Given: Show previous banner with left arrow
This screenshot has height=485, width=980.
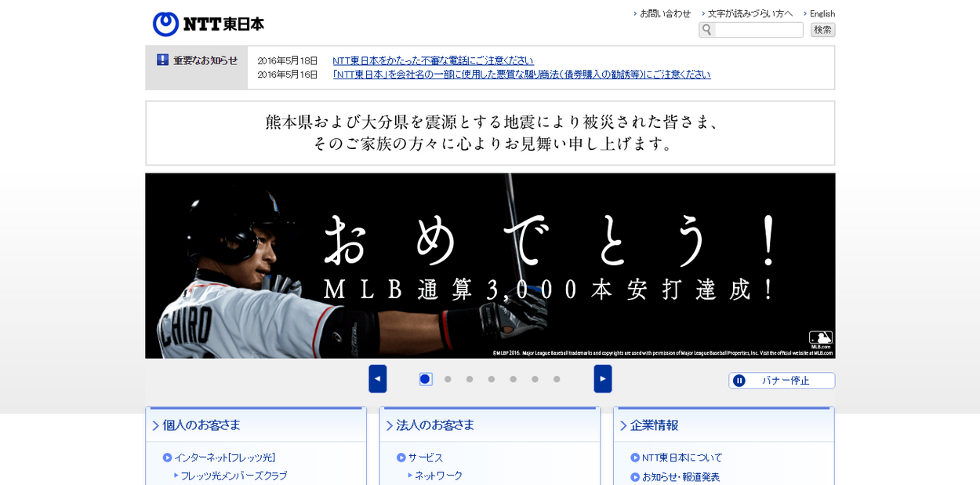Looking at the screenshot, I should coord(377,378).
